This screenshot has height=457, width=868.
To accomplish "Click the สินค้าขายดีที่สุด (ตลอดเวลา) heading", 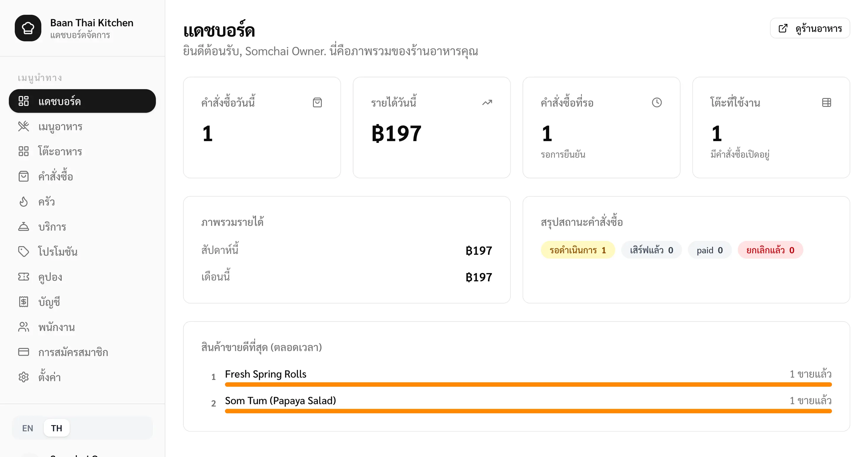I will [262, 347].
